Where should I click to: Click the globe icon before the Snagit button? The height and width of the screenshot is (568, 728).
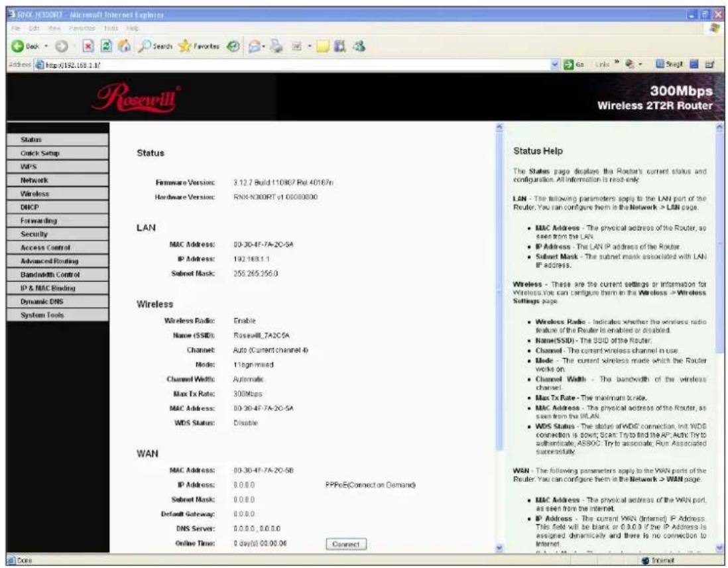(x=630, y=64)
